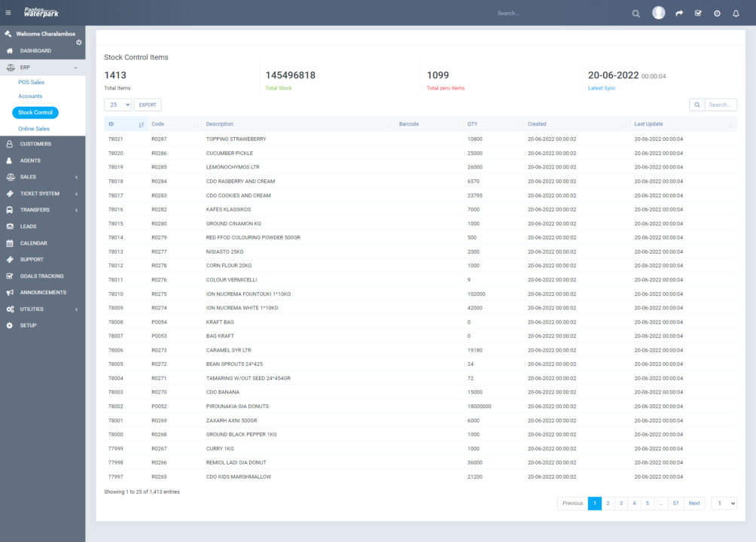Expand the Sales submenu arrow
756x542 pixels.
pyautogui.click(x=76, y=178)
